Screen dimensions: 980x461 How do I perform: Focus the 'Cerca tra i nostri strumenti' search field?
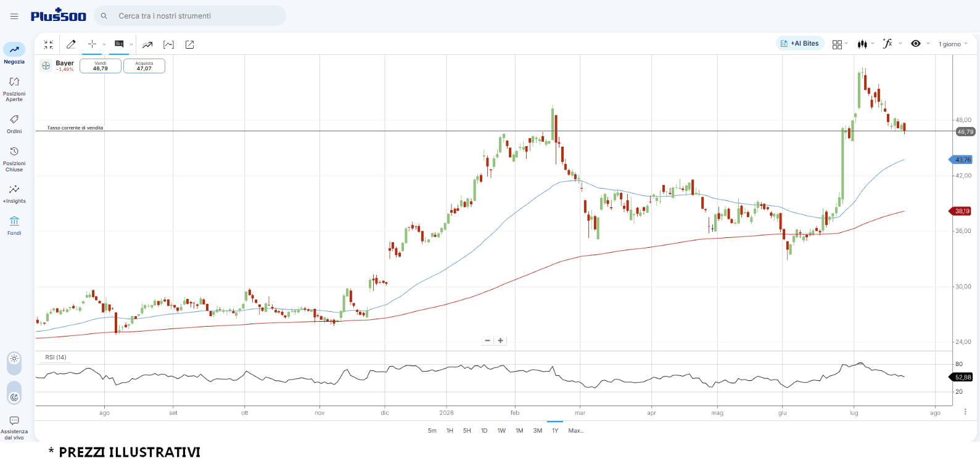coord(191,16)
